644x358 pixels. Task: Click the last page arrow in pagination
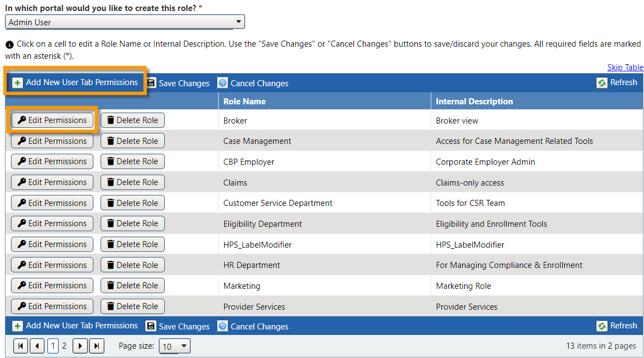pos(97,346)
